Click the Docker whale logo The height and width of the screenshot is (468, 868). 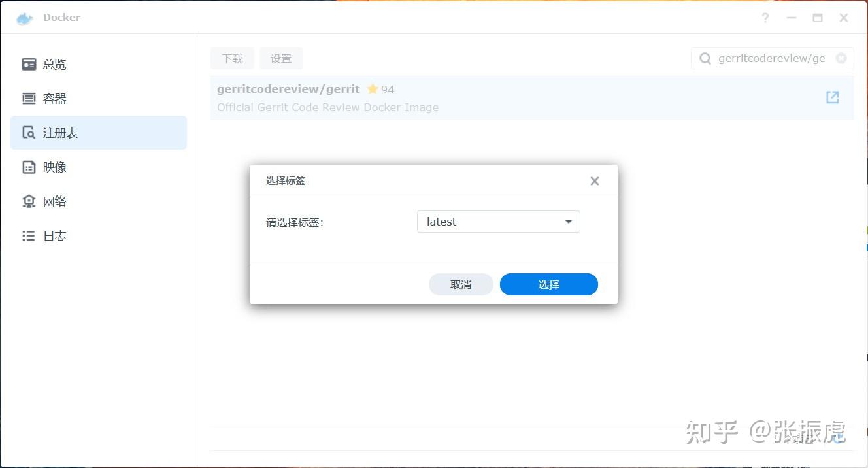pyautogui.click(x=24, y=18)
